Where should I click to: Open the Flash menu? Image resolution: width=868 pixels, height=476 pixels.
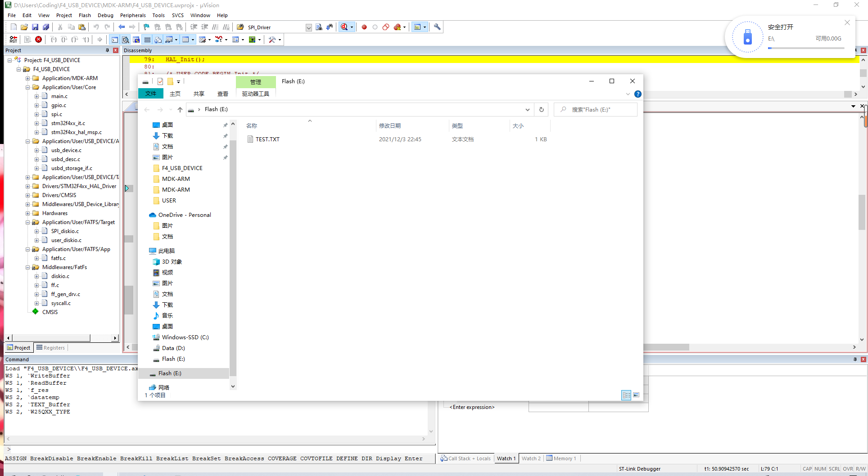pyautogui.click(x=85, y=15)
